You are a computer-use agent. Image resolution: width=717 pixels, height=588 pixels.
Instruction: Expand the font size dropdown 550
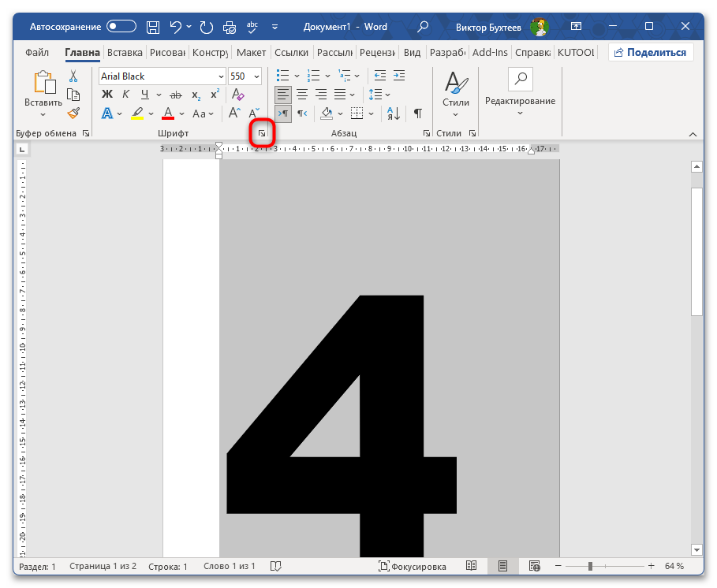click(x=257, y=76)
